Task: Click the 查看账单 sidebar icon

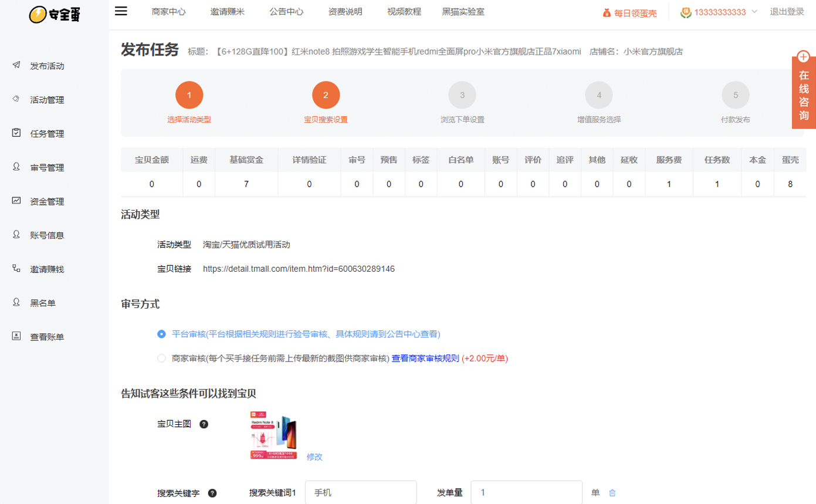Action: tap(16, 336)
